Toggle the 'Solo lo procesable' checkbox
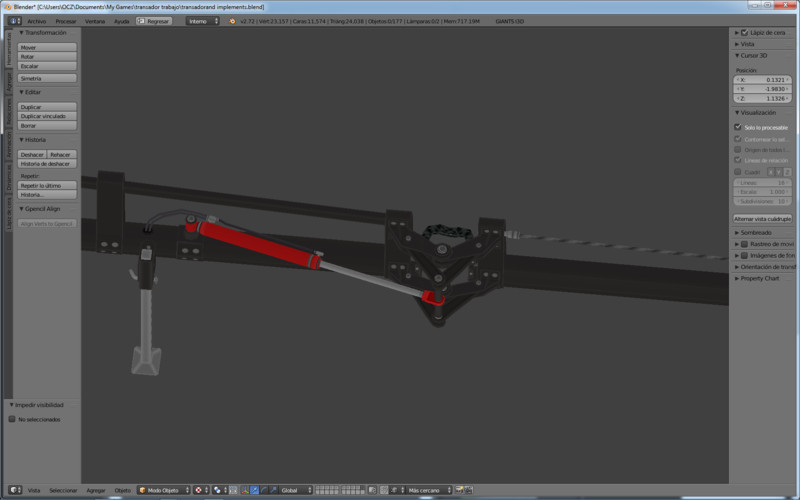The image size is (800, 500). [738, 127]
